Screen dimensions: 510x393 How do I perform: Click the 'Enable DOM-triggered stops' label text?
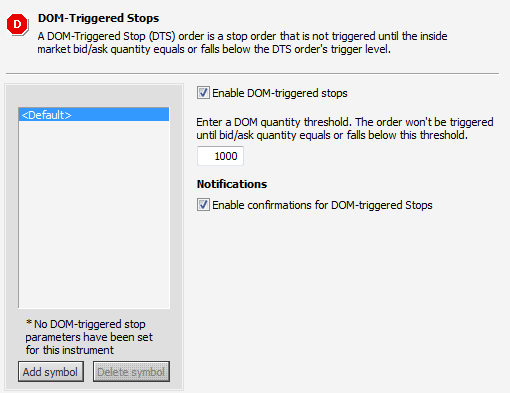point(280,93)
